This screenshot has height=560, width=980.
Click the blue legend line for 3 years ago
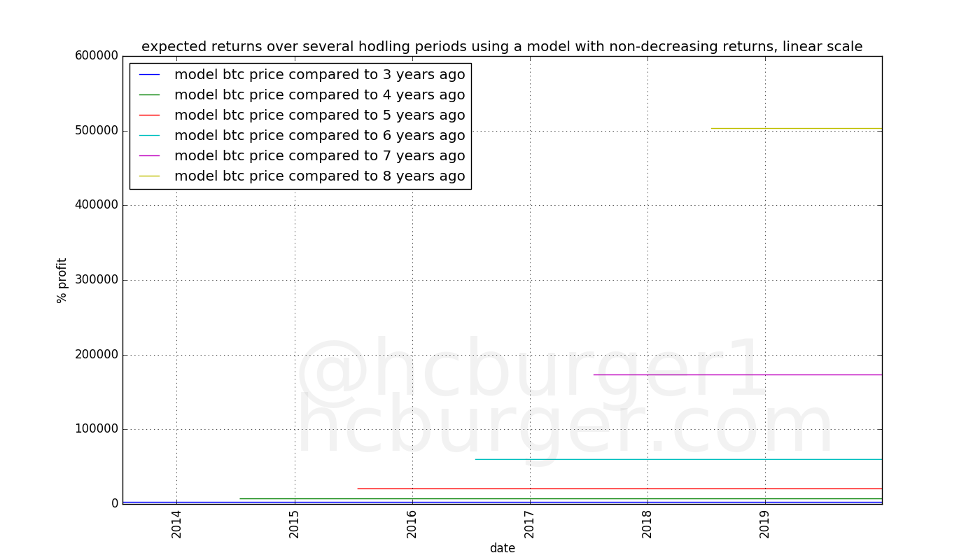149,75
